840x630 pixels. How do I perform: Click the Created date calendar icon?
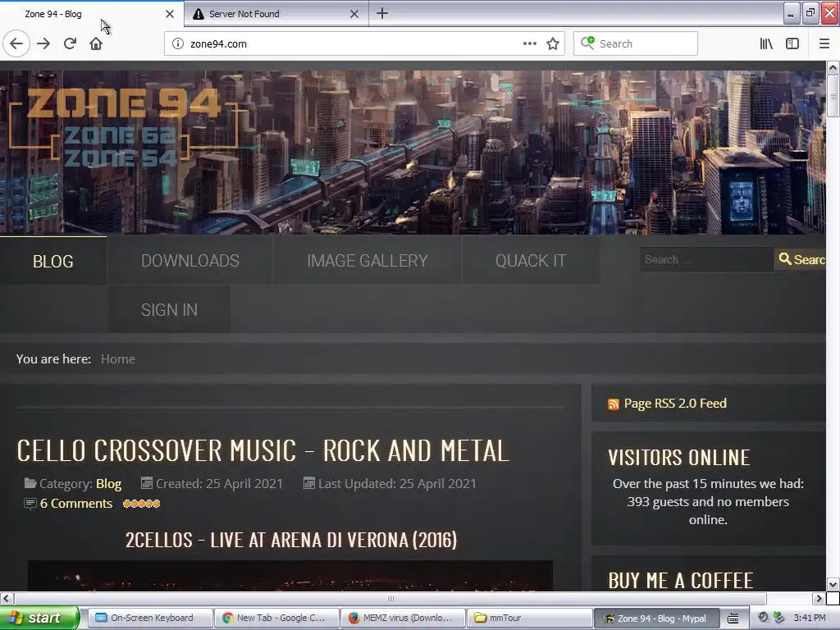click(147, 483)
